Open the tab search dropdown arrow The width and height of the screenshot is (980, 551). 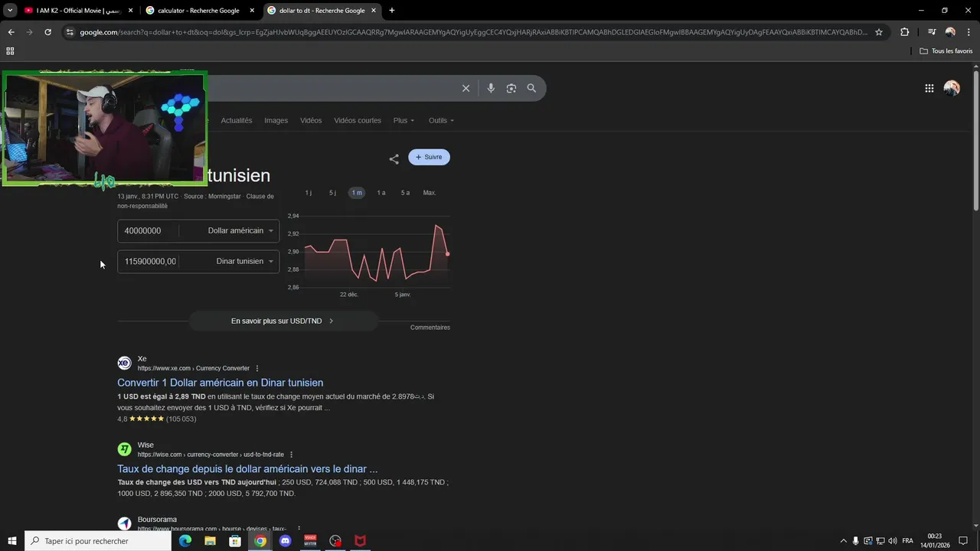(x=10, y=11)
